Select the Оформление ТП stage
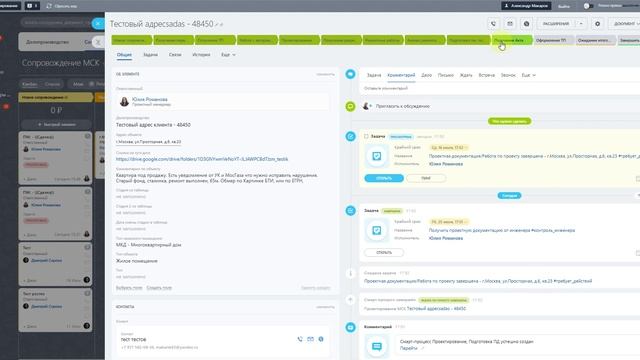Viewport: 640px width, 360px height. click(x=553, y=40)
